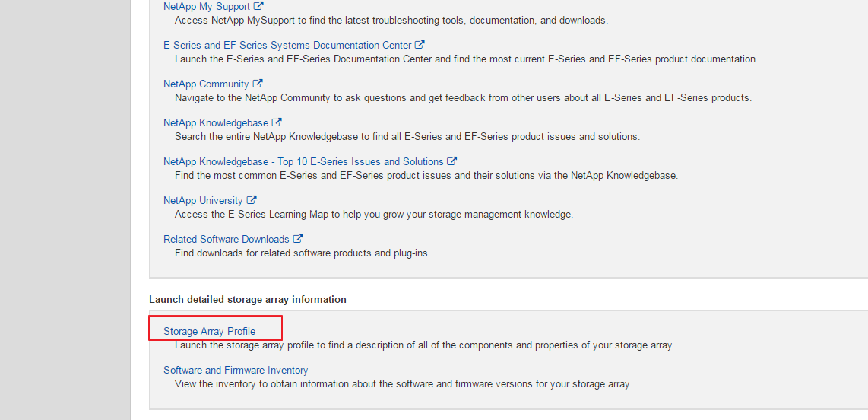The height and width of the screenshot is (420, 868).
Task: Click external-link icon beside Top 10 Issues
Action: pos(451,161)
